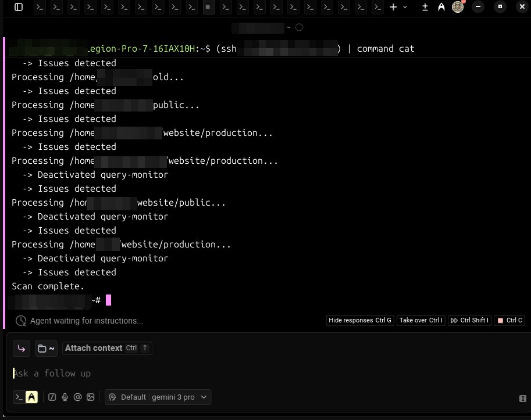
Task: Click the Processing line ending 'website/public...'
Action: (119, 203)
